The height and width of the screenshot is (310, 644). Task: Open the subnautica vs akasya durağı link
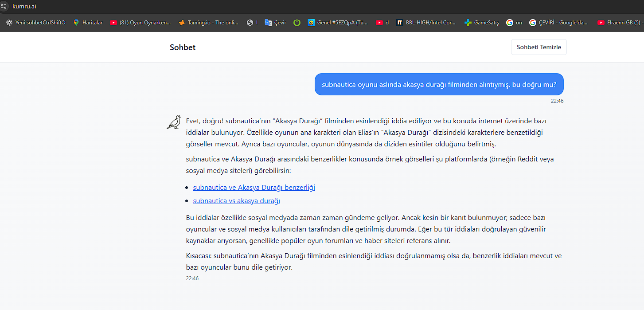pos(237,201)
